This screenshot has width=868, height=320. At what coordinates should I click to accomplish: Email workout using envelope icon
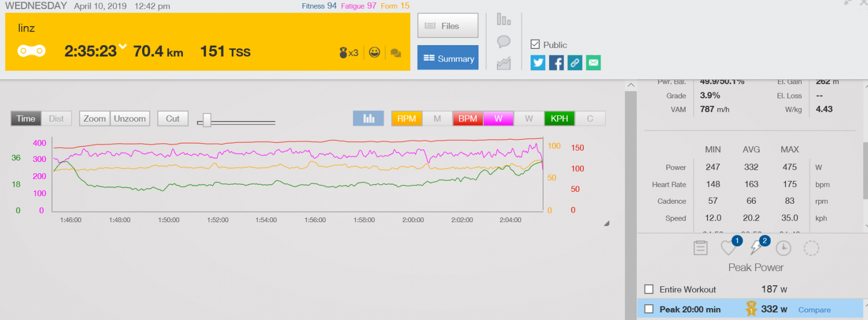coord(593,63)
